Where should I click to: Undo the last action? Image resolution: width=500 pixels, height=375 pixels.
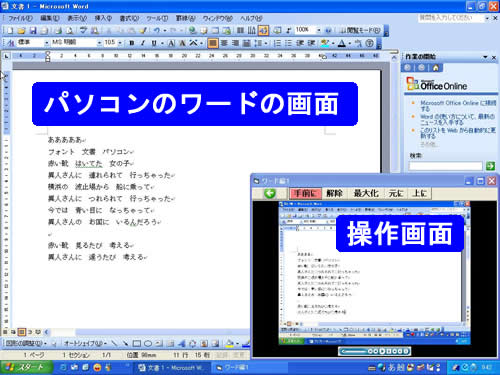tap(157, 31)
